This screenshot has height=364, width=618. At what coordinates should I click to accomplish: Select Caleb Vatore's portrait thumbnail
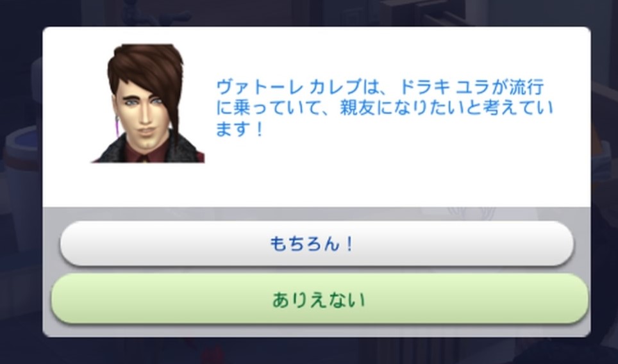tap(148, 103)
